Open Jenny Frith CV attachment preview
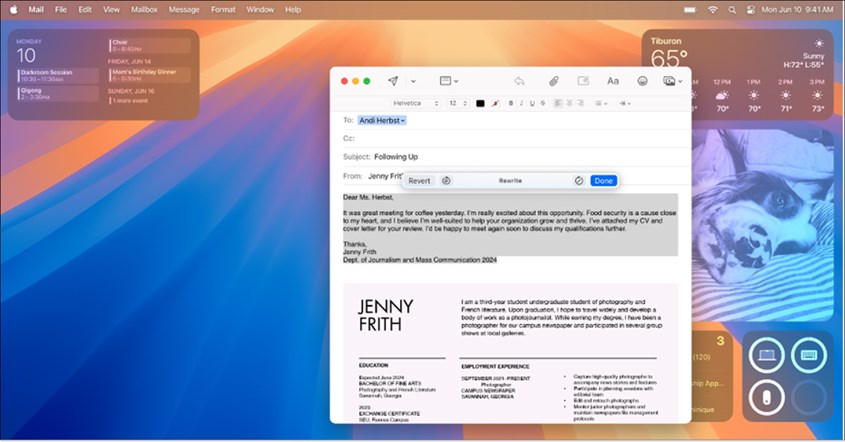Screen dimensions: 845x442 point(510,353)
